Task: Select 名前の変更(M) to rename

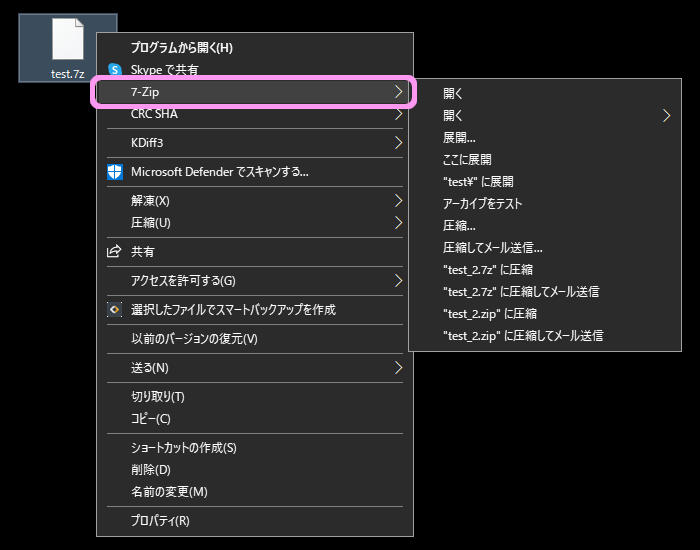Action: (254, 492)
